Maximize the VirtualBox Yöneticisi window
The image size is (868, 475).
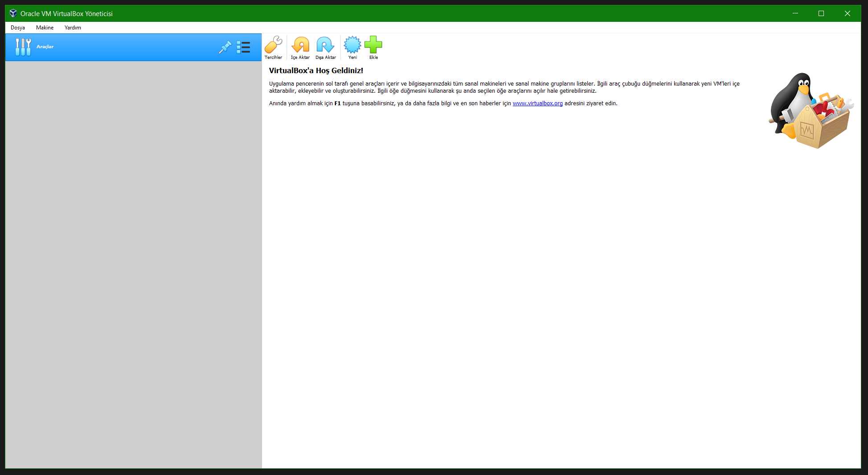(x=821, y=13)
